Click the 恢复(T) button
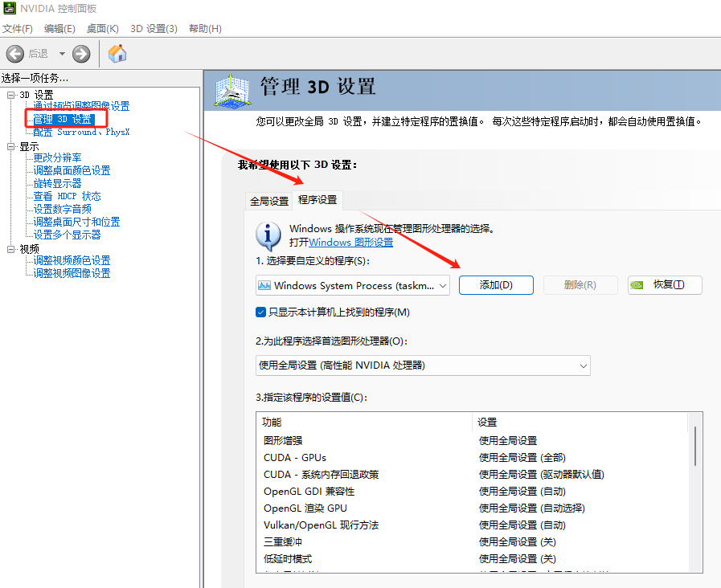The image size is (721, 588). [665, 285]
